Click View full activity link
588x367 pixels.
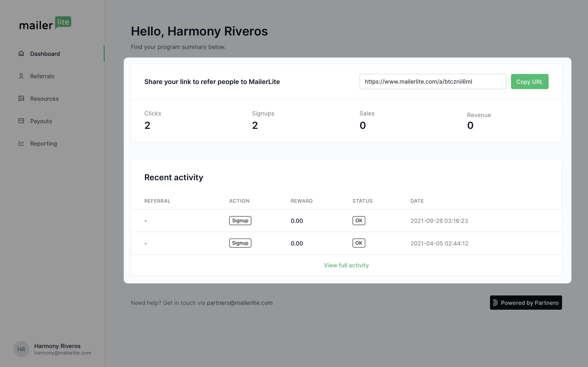pyautogui.click(x=346, y=265)
